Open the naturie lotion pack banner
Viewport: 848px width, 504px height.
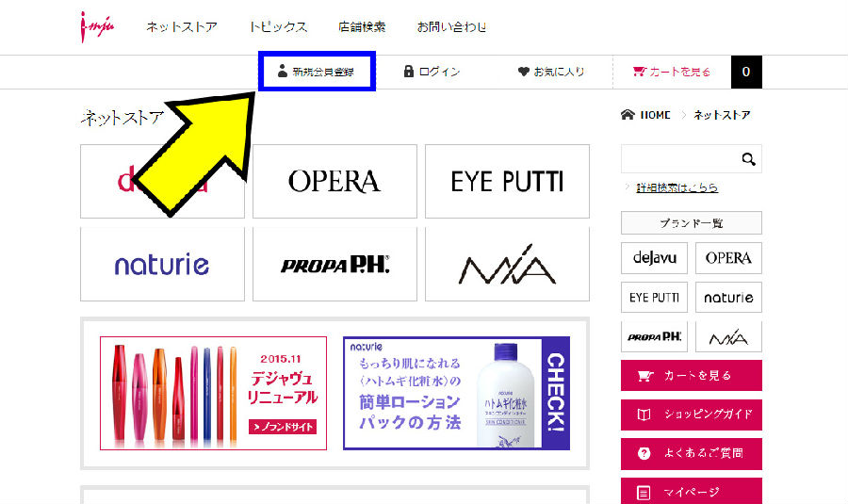pyautogui.click(x=456, y=393)
